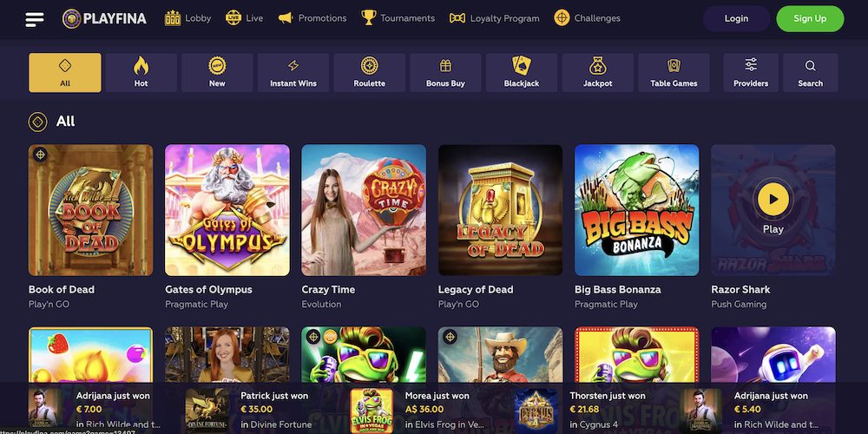The image size is (868, 434).
Task: Select the All games category tab
Action: (65, 73)
